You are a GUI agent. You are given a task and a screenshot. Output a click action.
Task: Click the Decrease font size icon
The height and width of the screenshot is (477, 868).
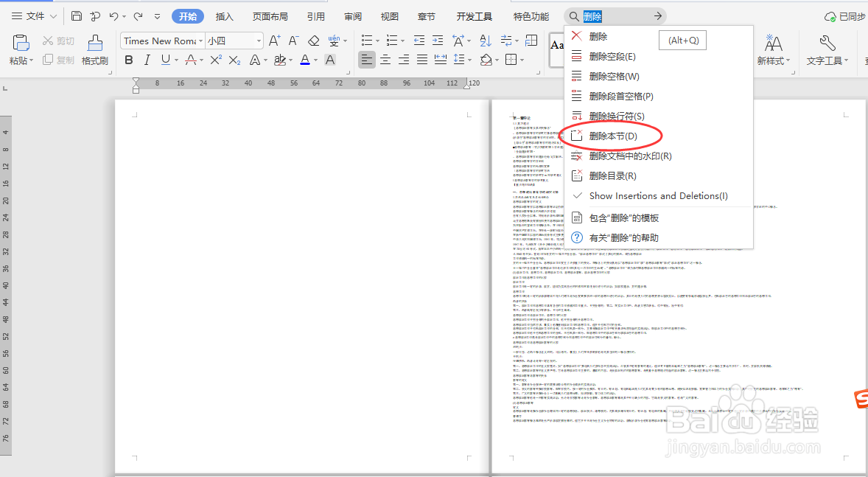[x=293, y=41]
